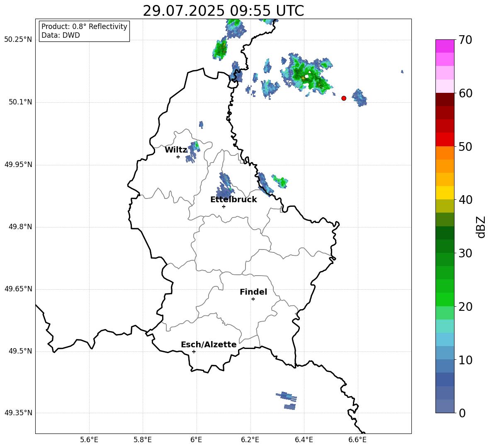Click the 0 tick label on colorbar
Viewport: 491px width, 448px height.
pyautogui.click(x=462, y=413)
